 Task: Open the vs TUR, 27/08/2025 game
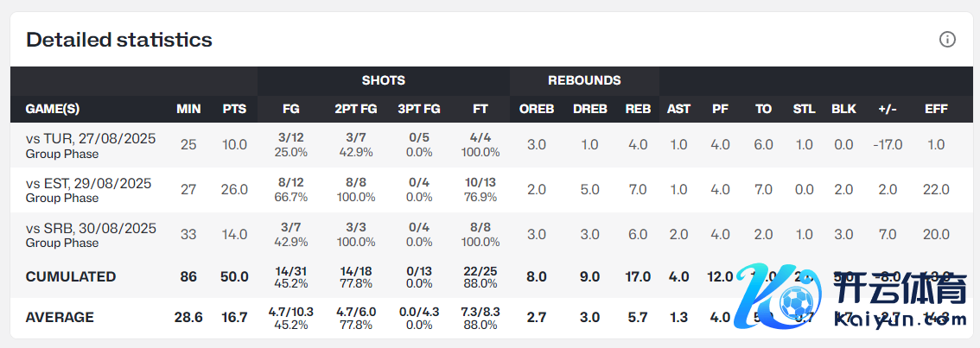click(x=91, y=138)
